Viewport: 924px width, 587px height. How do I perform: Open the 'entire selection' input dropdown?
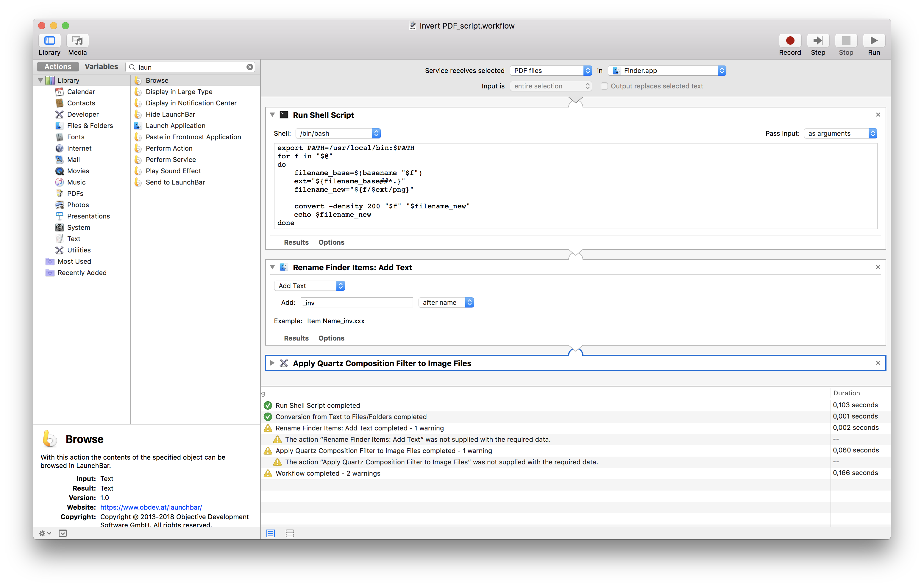tap(551, 86)
